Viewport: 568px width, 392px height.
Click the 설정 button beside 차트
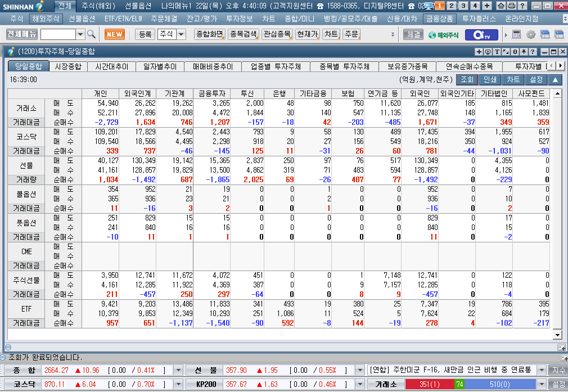tap(536, 80)
